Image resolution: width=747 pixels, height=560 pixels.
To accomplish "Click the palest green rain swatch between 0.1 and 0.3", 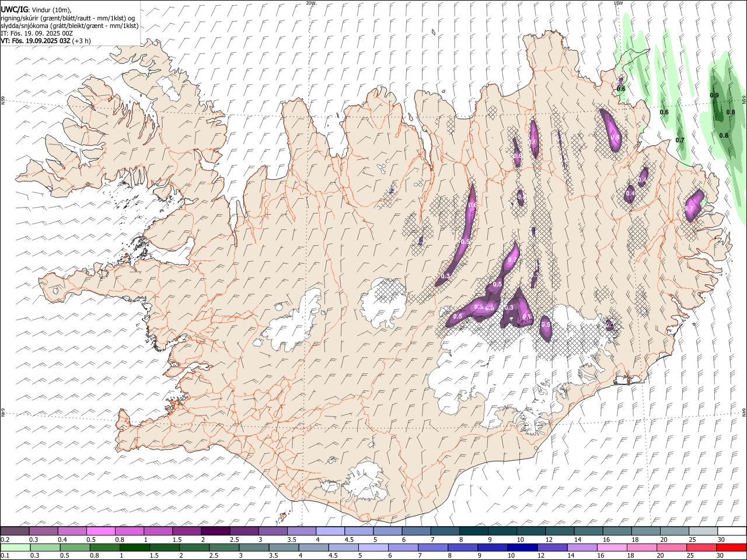I will click(15, 548).
